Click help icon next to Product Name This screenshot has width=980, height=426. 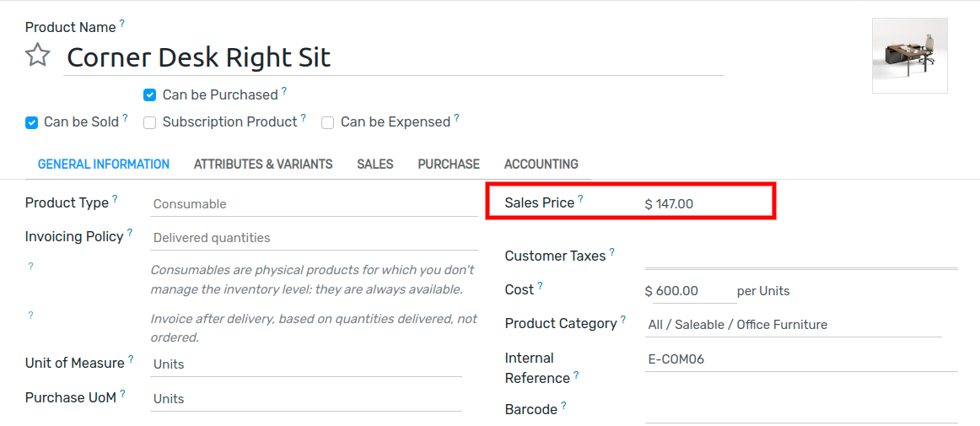122,24
